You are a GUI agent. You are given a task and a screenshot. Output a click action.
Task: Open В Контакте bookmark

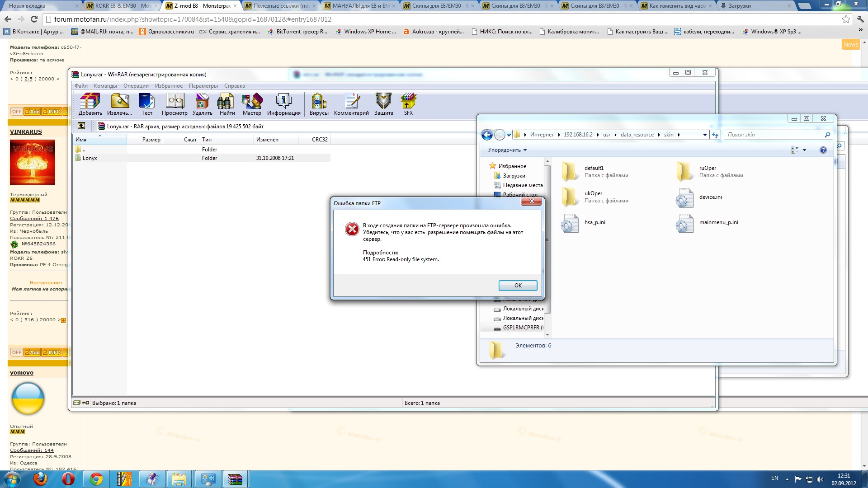(34, 32)
